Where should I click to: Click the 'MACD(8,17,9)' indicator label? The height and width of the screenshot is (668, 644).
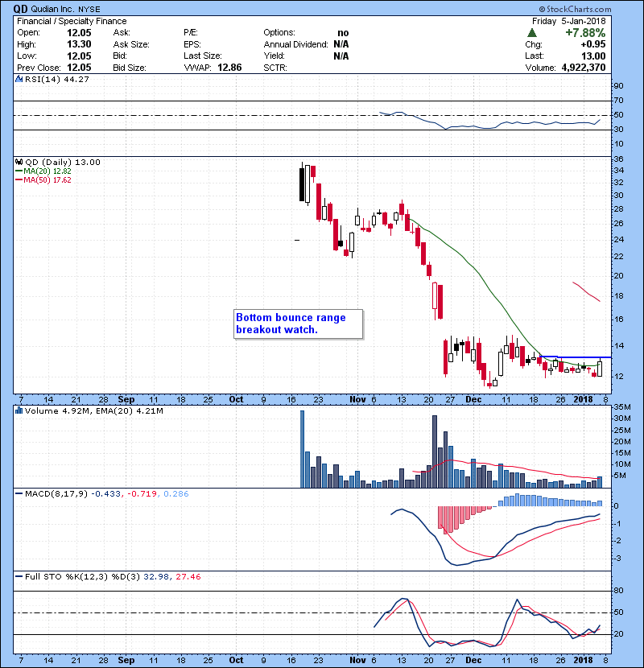pyautogui.click(x=56, y=493)
